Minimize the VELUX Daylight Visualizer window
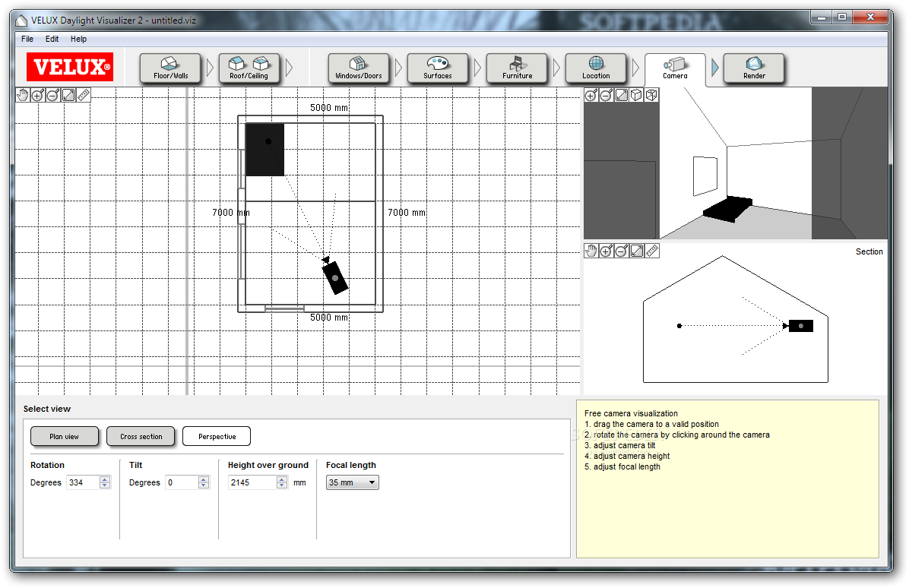The height and width of the screenshot is (588, 909). point(821,18)
